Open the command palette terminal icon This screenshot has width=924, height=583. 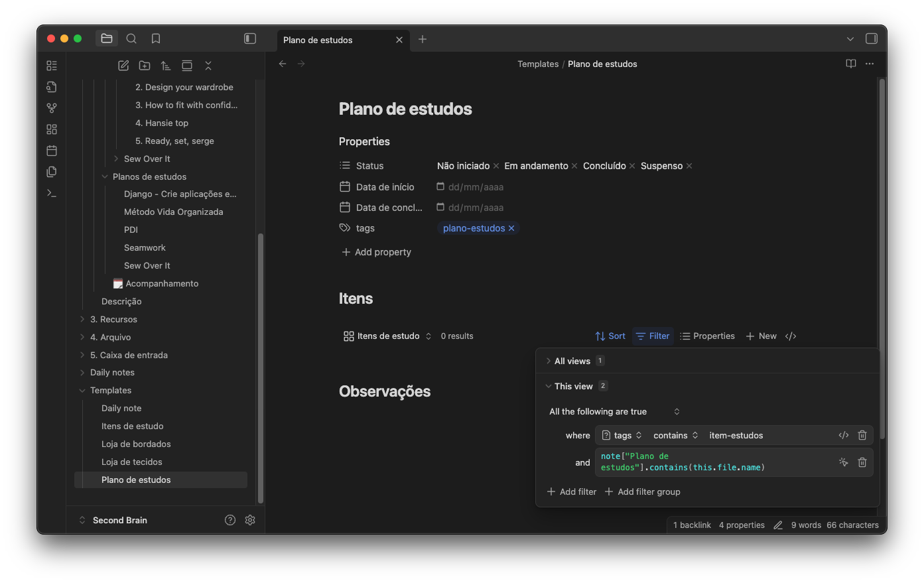tap(52, 193)
